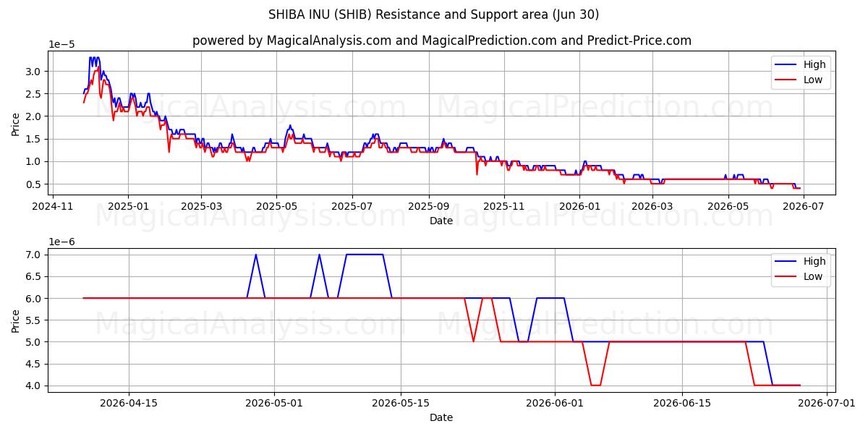Click the '2026-05-01' date tick label
Screen dimensions: 868x434
[274, 404]
